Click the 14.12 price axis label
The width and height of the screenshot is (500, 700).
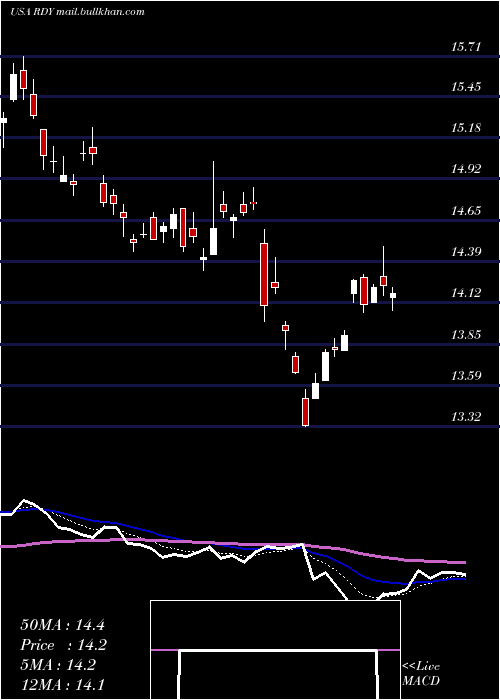pyautogui.click(x=467, y=293)
